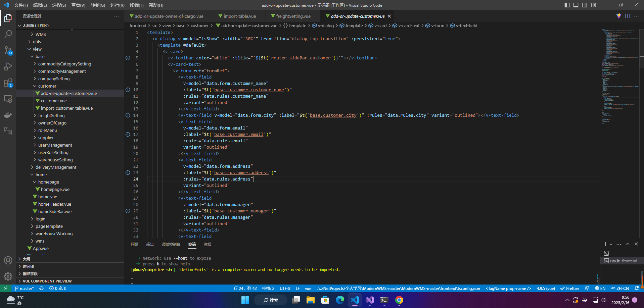Viewport: 644px width, 308px height.
Task: Collapse the homepage folder
Action: [70, 182]
